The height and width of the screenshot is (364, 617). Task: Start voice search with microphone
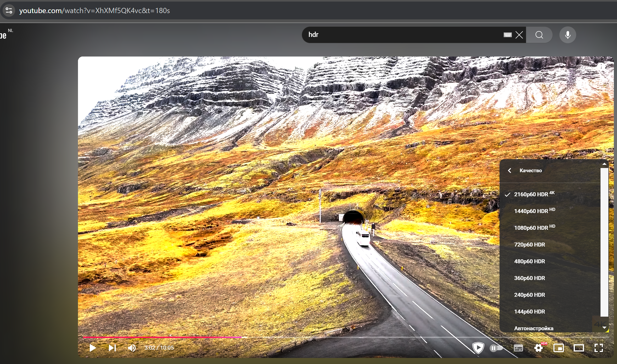click(568, 35)
